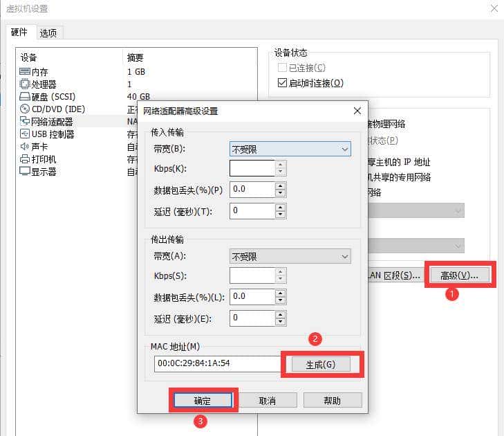Increase incoming 数据包丢失(%)(P) with up arrow
504x436 pixels.
(281, 185)
